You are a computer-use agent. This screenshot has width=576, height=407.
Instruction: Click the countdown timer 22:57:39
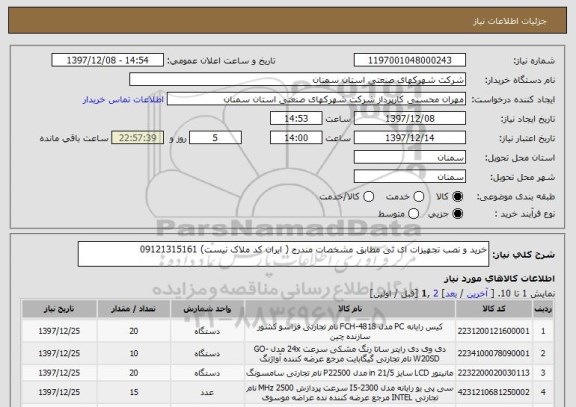click(137, 137)
